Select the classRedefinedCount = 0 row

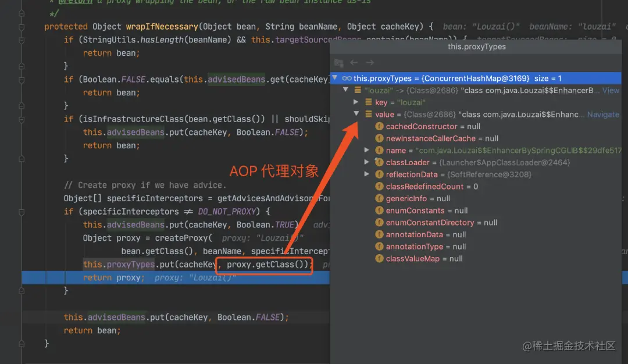pyautogui.click(x=476, y=187)
